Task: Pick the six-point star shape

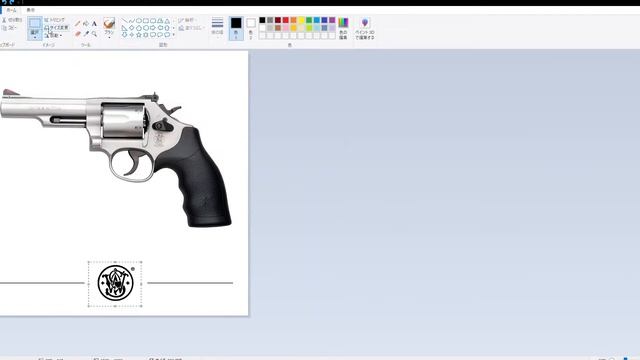Action: (146, 35)
